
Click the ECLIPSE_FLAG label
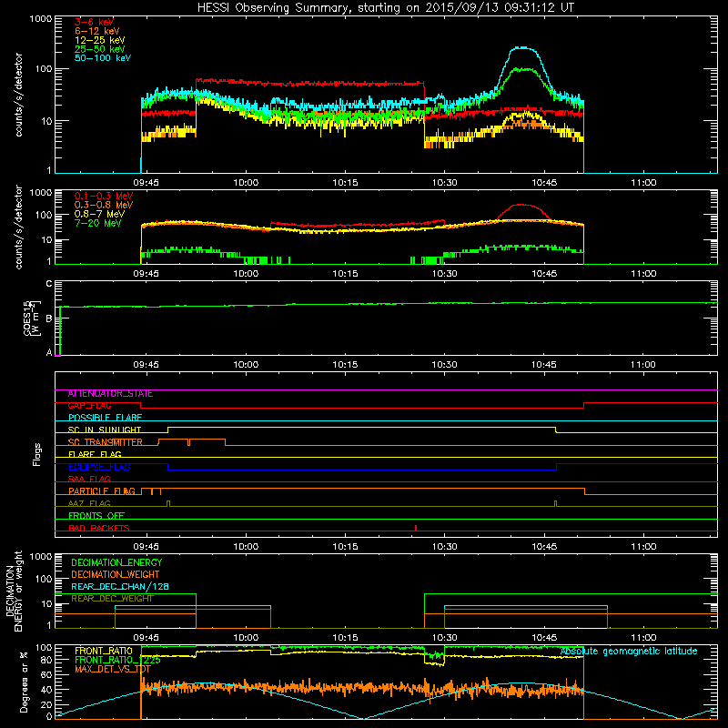99,467
